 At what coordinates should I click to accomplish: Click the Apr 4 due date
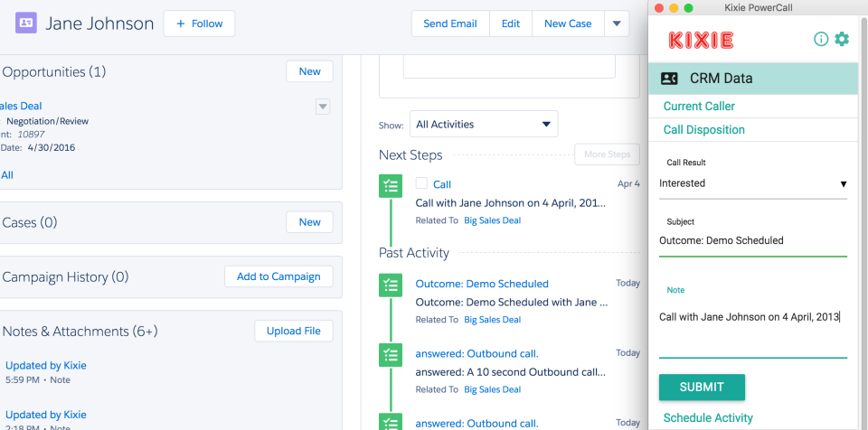(628, 183)
